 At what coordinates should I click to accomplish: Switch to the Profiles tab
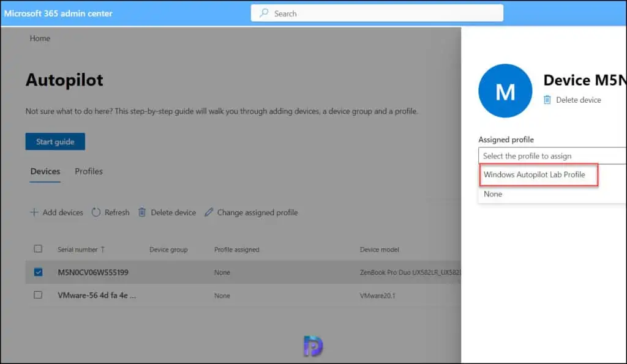[x=89, y=171]
